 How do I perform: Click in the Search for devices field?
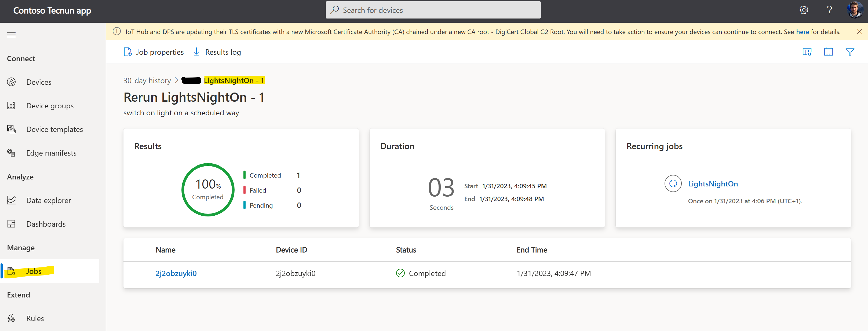click(433, 10)
